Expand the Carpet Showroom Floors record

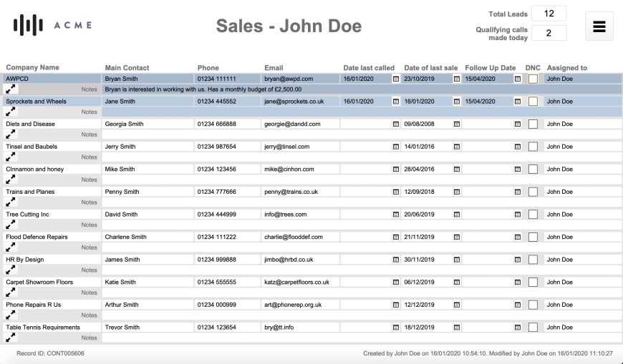[10, 292]
